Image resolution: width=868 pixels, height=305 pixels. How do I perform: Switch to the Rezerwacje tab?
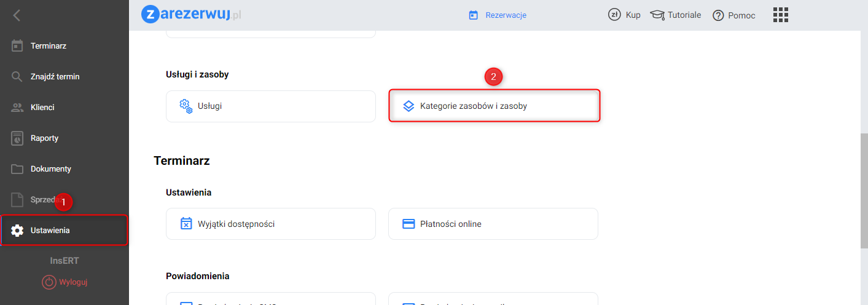coord(498,15)
